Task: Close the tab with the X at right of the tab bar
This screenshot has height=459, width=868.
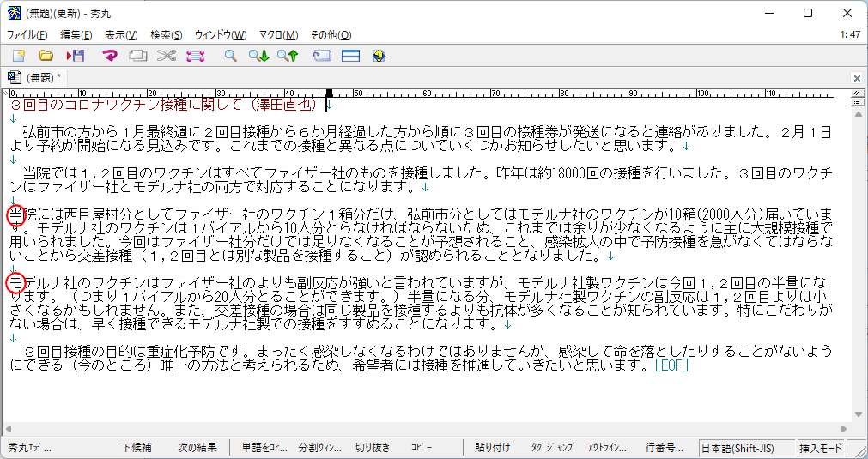Action: point(857,78)
